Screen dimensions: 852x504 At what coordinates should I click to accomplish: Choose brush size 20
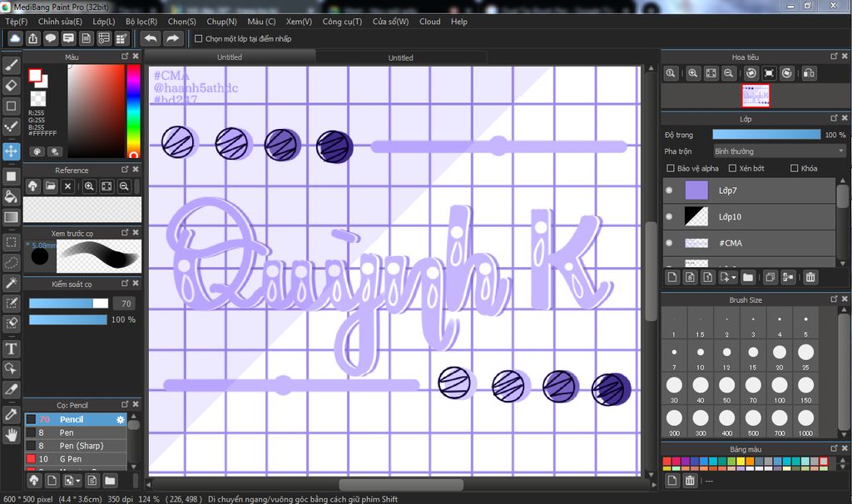[x=779, y=356]
